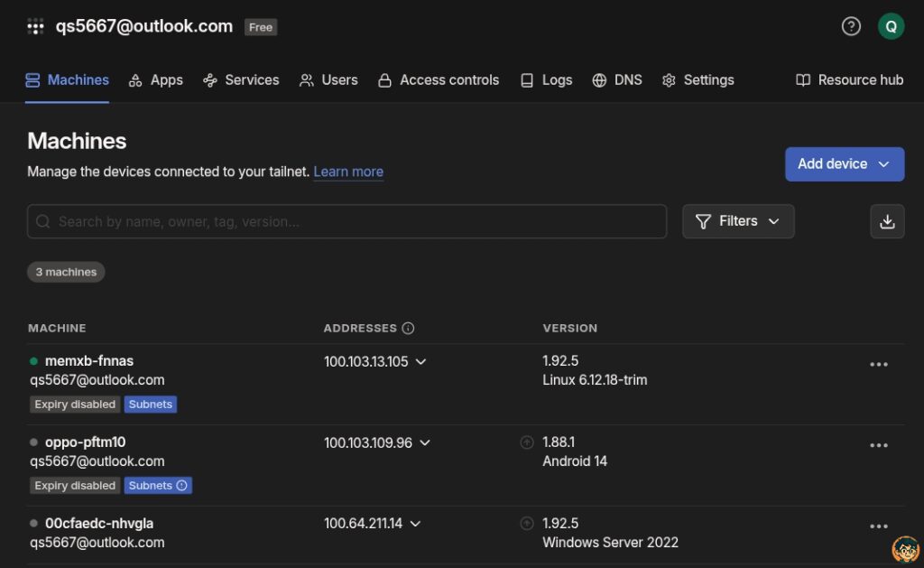Switch to the Access controls tab
The width and height of the screenshot is (924, 568).
(438, 80)
